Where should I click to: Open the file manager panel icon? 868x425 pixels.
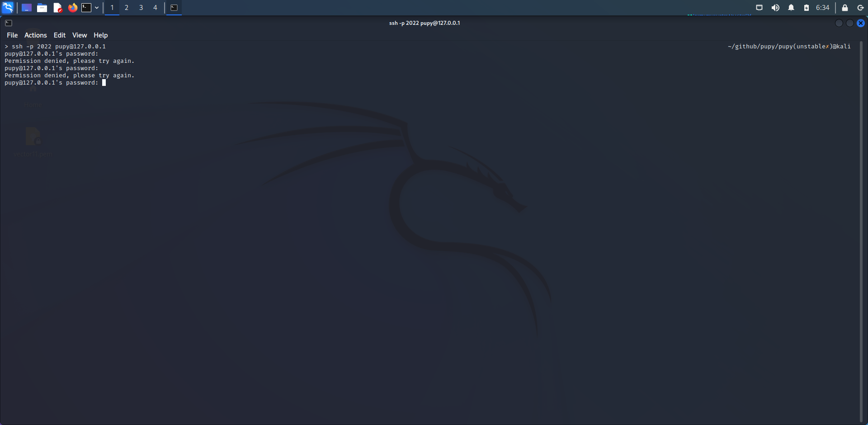(42, 8)
